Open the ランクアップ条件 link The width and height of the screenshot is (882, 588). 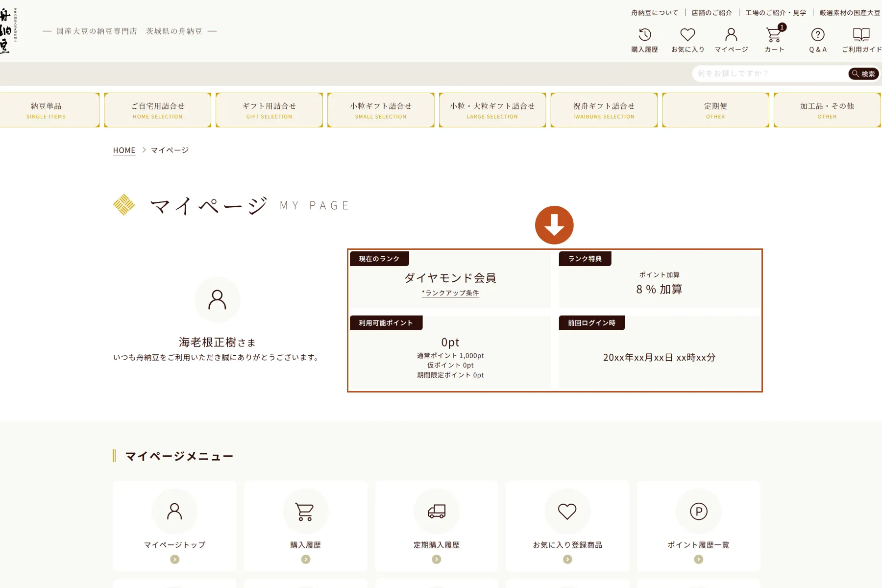pos(450,293)
